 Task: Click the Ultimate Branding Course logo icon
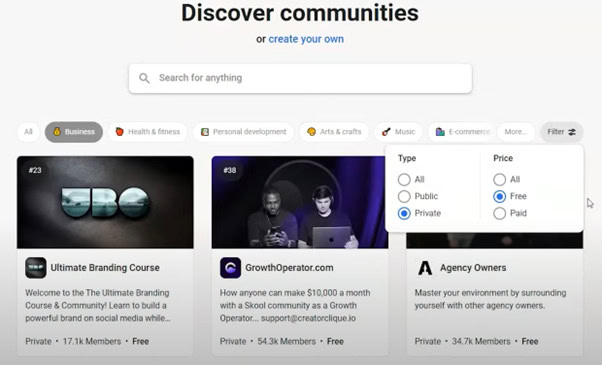[x=36, y=268]
